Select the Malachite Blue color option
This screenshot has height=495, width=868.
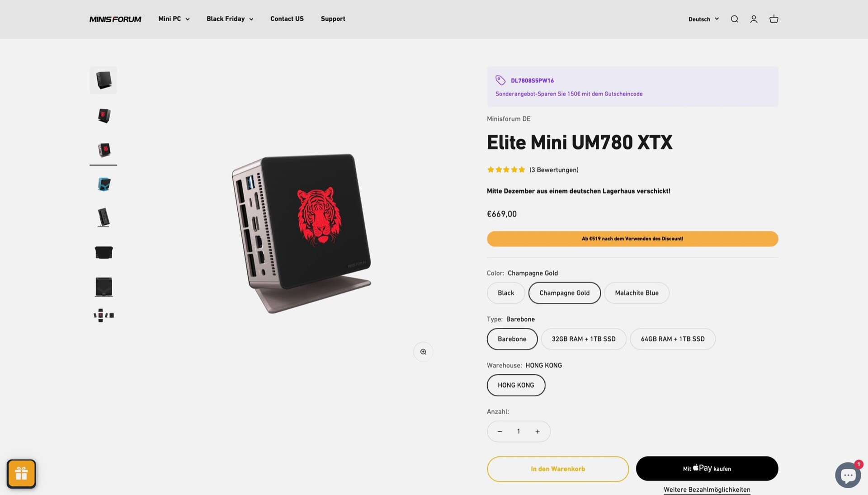637,293
